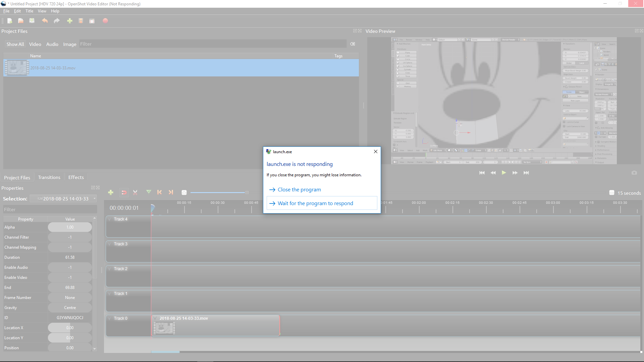Play the video preview

[x=504, y=173]
